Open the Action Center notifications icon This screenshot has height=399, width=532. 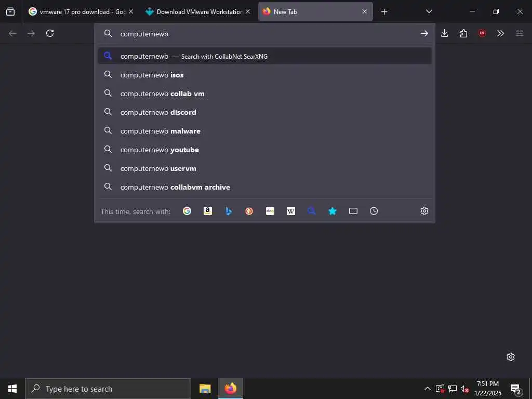516,389
